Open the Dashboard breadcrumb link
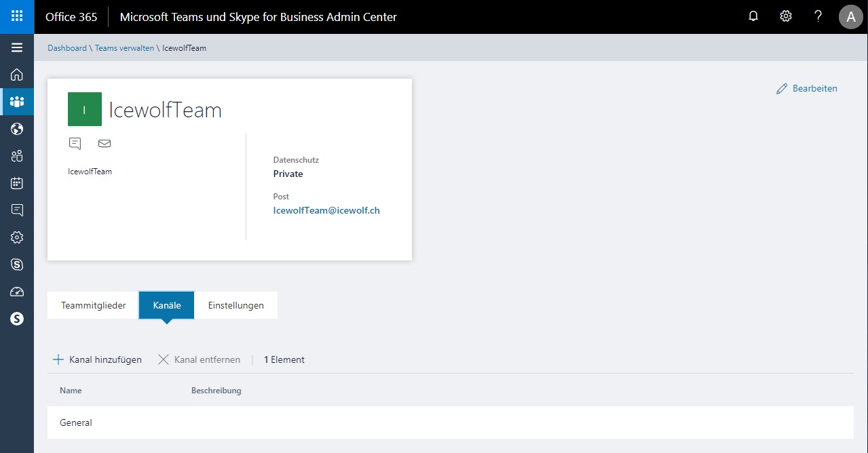This screenshot has width=868, height=453. tap(67, 48)
